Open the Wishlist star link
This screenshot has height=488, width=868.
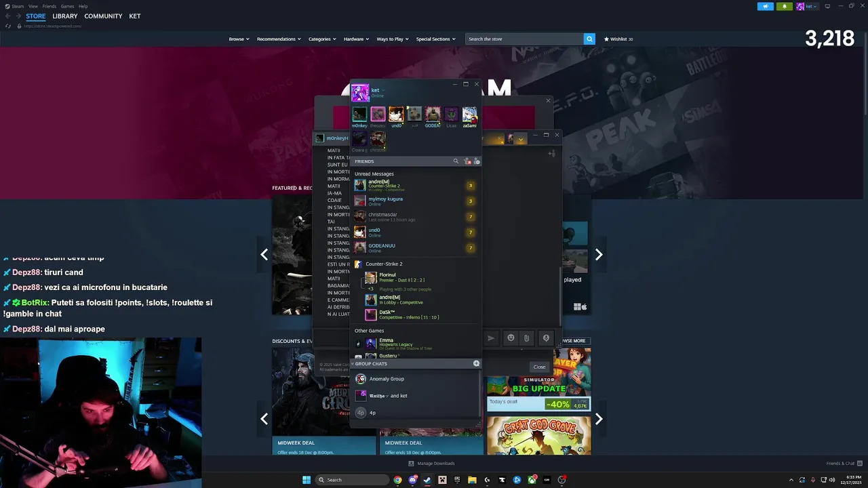point(618,39)
